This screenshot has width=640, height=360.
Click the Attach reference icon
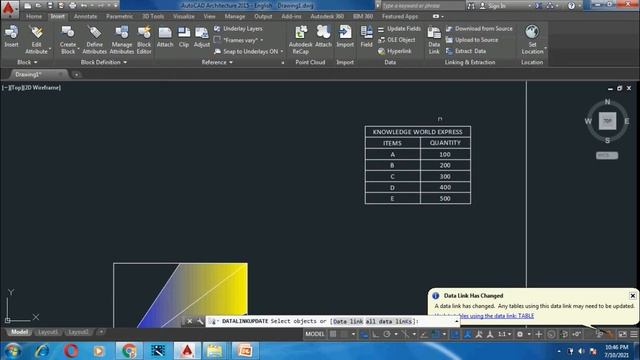coord(165,33)
